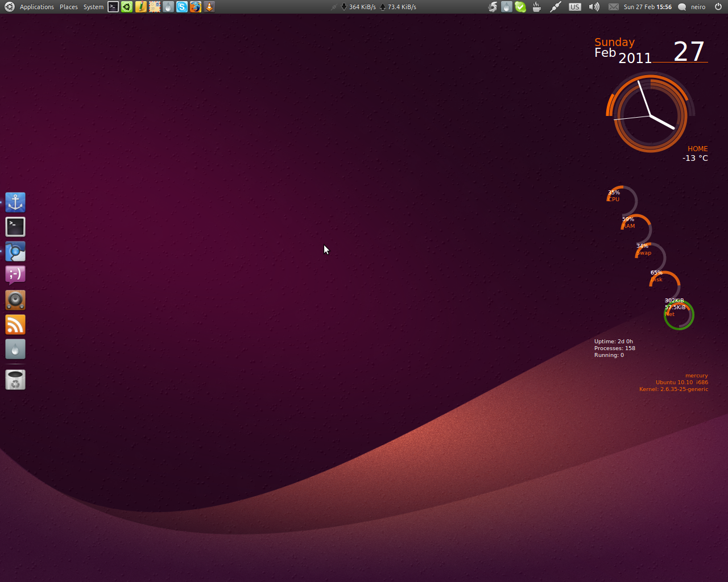Click the power button on the far right
The height and width of the screenshot is (582, 728).
(718, 7)
